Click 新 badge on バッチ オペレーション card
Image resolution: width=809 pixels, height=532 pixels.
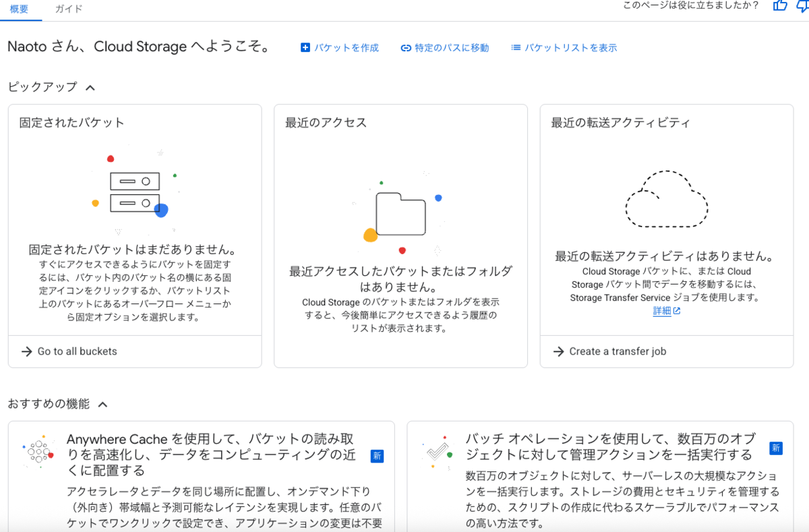(776, 448)
